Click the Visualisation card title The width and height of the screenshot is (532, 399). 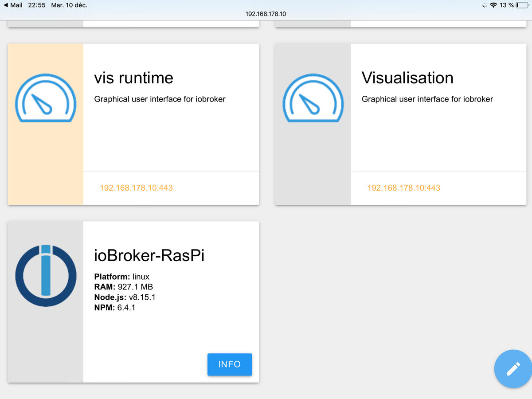pos(407,78)
